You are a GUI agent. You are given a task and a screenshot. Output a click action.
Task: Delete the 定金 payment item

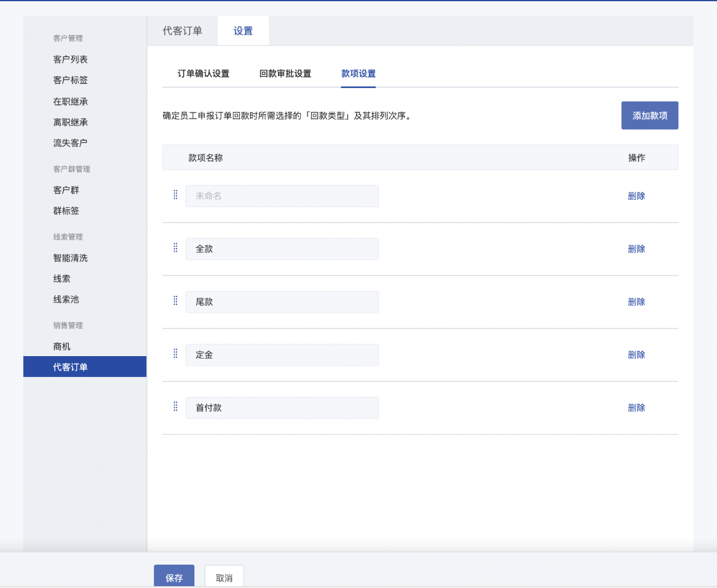tap(636, 355)
